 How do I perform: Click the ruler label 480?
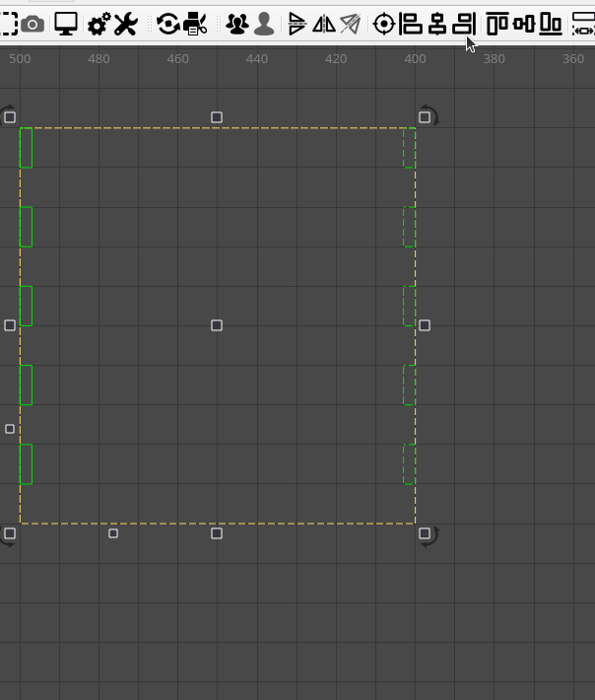[99, 59]
